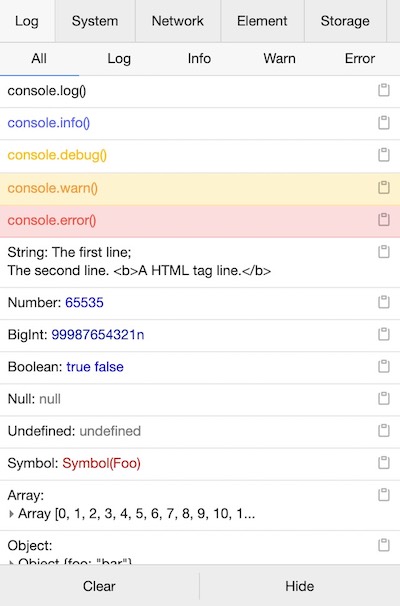
Task: Copy the console.log() entry
Action: [383, 90]
